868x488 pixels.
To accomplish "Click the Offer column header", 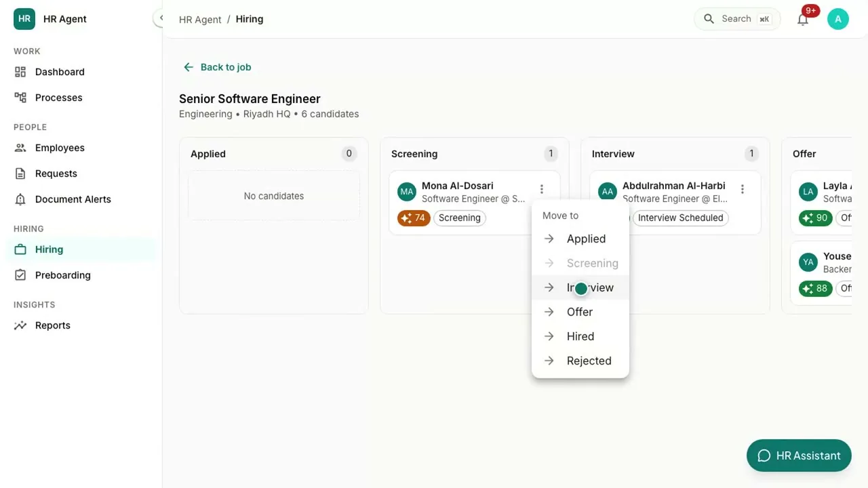I will coord(804,154).
